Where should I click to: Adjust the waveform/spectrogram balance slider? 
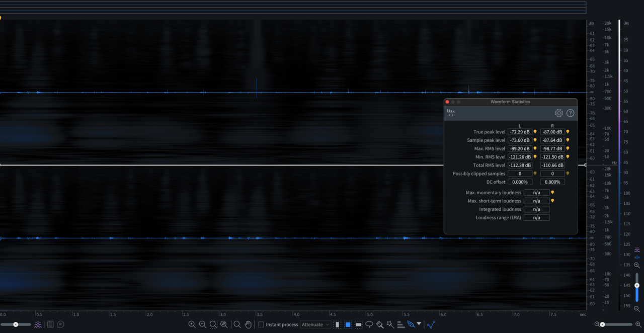pos(16,324)
